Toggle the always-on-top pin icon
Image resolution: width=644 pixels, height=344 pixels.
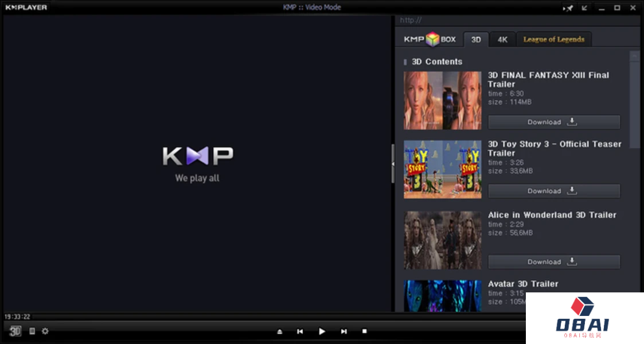[x=568, y=7]
